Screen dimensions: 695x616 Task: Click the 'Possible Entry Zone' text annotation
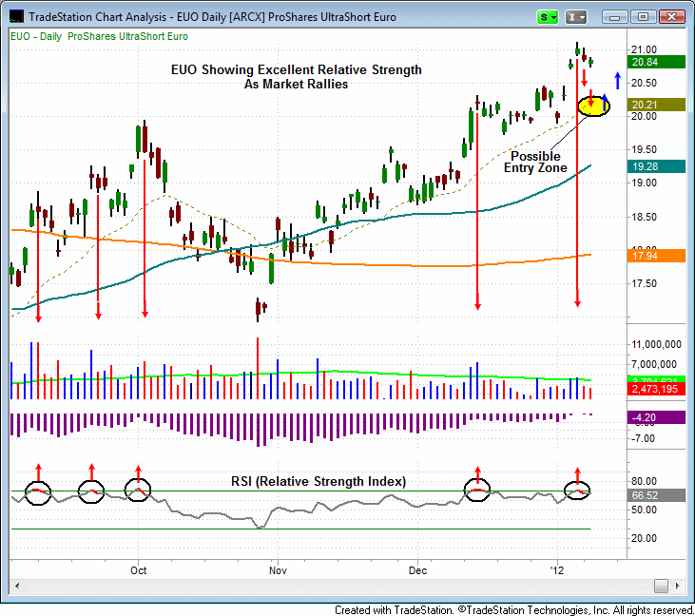(x=535, y=163)
